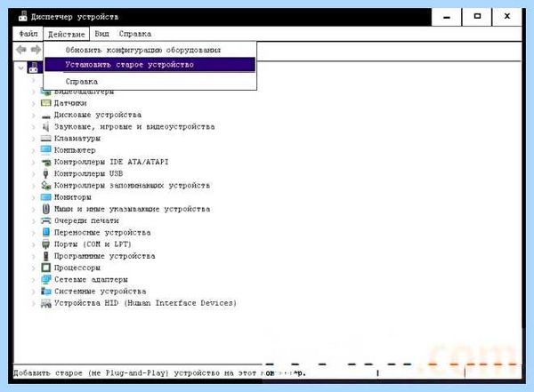Image resolution: width=534 pixels, height=392 pixels.
Task: Select the Компьютер tree row text
Action: (x=75, y=150)
